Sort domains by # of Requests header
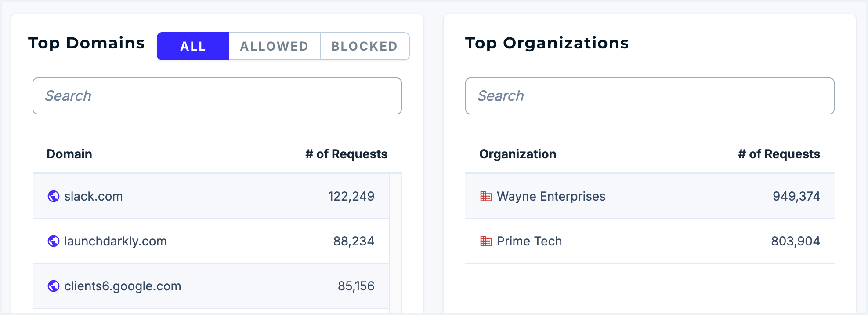Image resolution: width=868 pixels, height=315 pixels. (x=346, y=154)
